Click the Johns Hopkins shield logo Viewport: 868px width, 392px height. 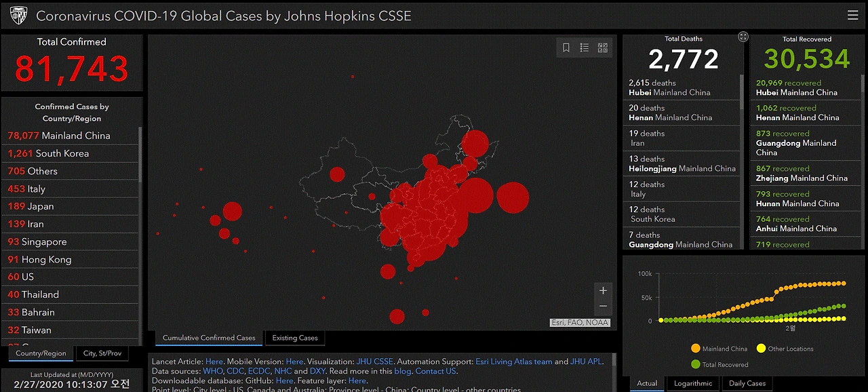[x=19, y=15]
